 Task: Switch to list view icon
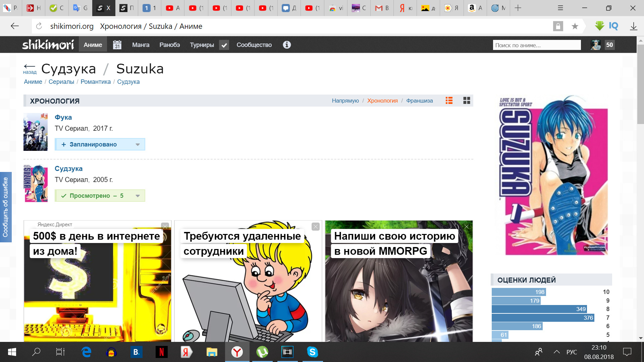click(449, 101)
